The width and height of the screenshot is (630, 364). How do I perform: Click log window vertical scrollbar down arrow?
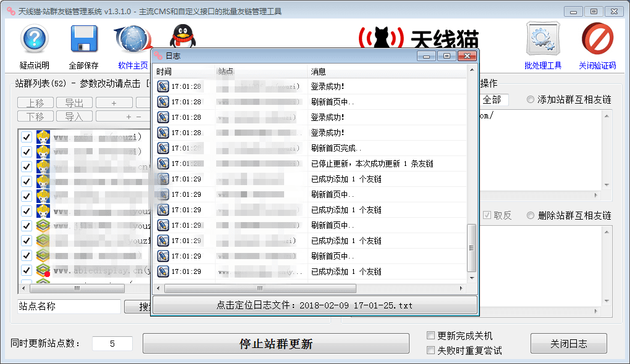(472, 278)
